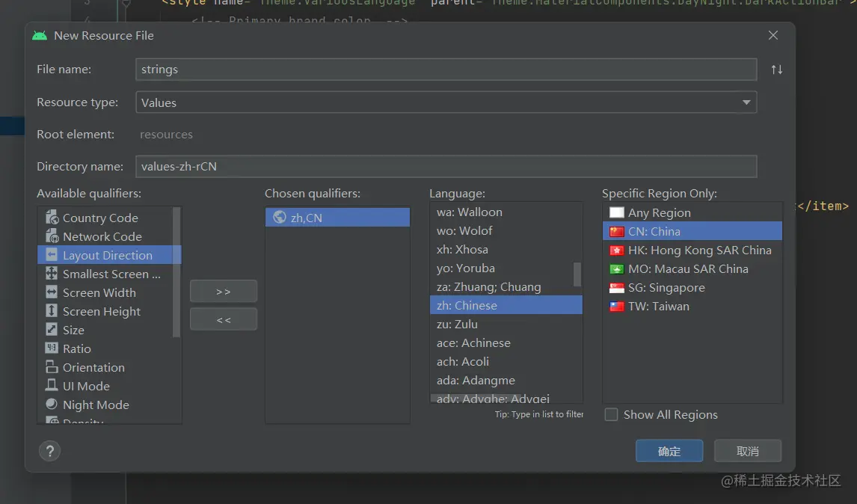857x504 pixels.
Task: Click the Singapore flag icon
Action: coord(616,287)
